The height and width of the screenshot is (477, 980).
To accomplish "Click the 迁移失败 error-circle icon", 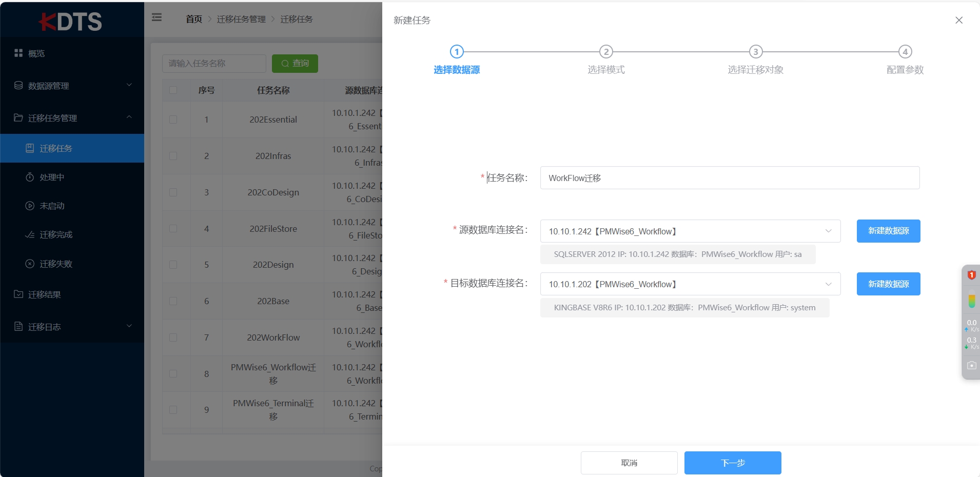I will (30, 264).
